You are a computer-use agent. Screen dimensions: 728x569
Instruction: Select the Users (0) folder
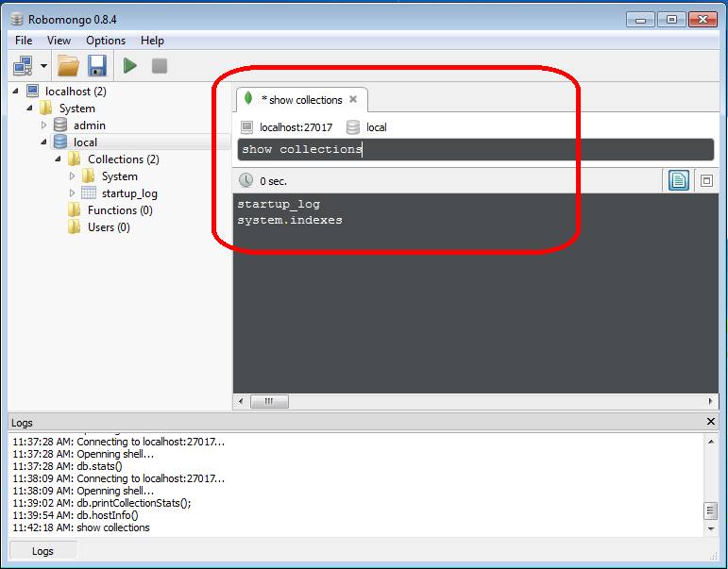[109, 227]
